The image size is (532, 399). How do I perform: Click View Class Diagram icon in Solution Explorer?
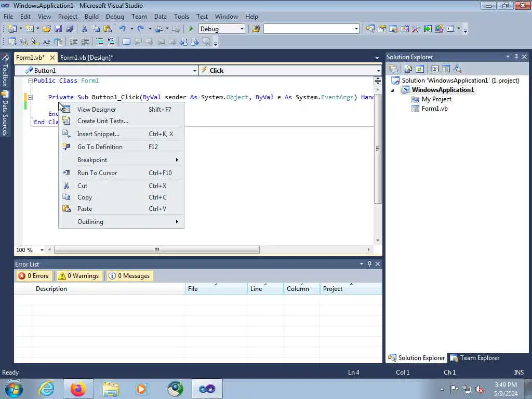point(457,69)
